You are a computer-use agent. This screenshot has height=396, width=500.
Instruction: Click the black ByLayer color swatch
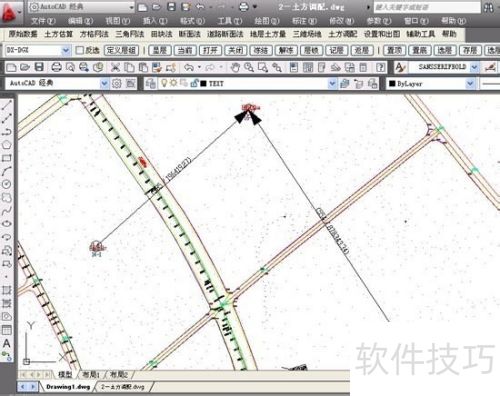(392, 84)
